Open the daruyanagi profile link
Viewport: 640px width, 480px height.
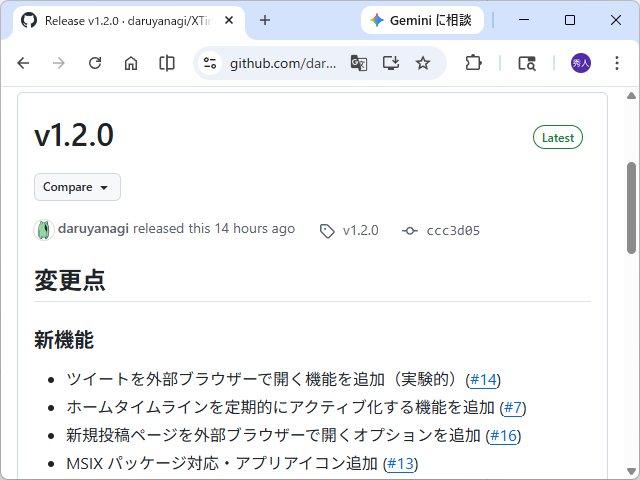pos(93,229)
